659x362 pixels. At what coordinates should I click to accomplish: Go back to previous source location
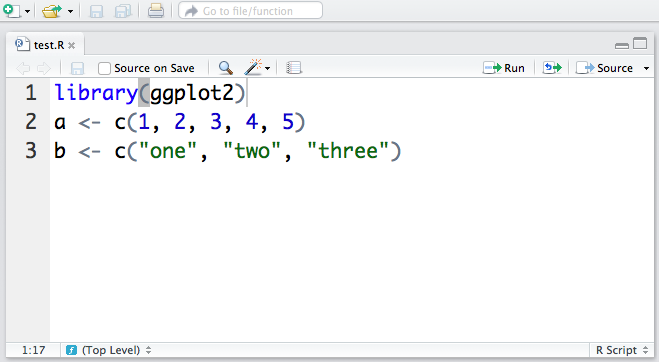coord(23,68)
